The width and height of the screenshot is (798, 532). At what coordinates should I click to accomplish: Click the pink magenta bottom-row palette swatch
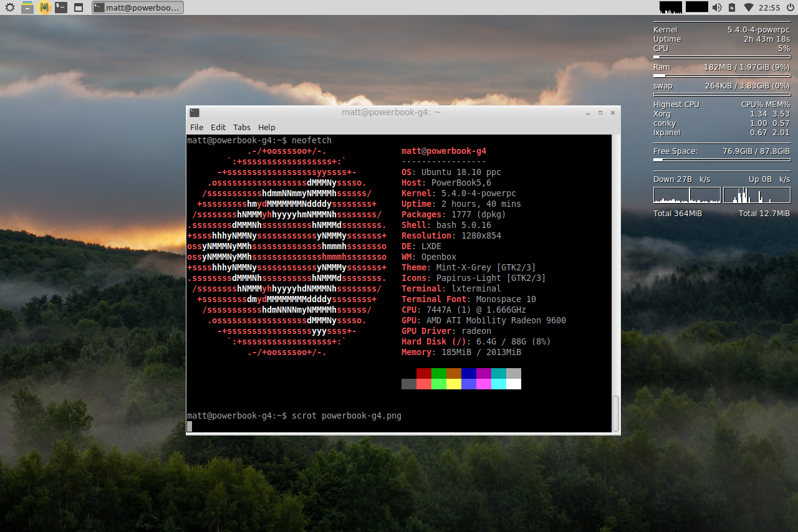pyautogui.click(x=484, y=384)
